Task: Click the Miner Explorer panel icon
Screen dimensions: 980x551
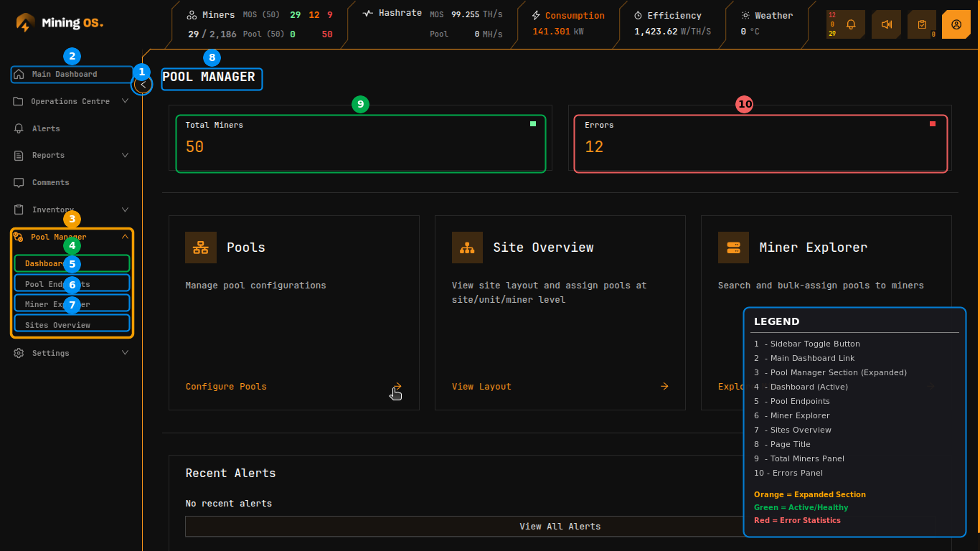Action: click(x=733, y=247)
